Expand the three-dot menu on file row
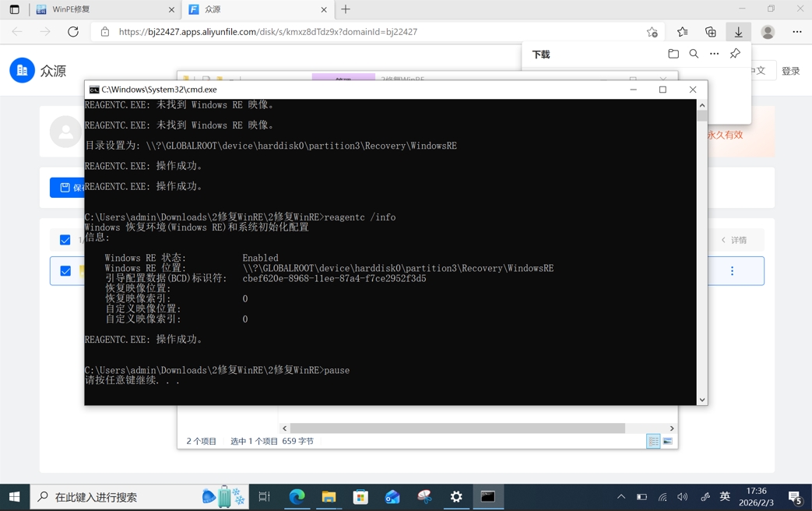The height and width of the screenshot is (511, 812). click(x=732, y=271)
